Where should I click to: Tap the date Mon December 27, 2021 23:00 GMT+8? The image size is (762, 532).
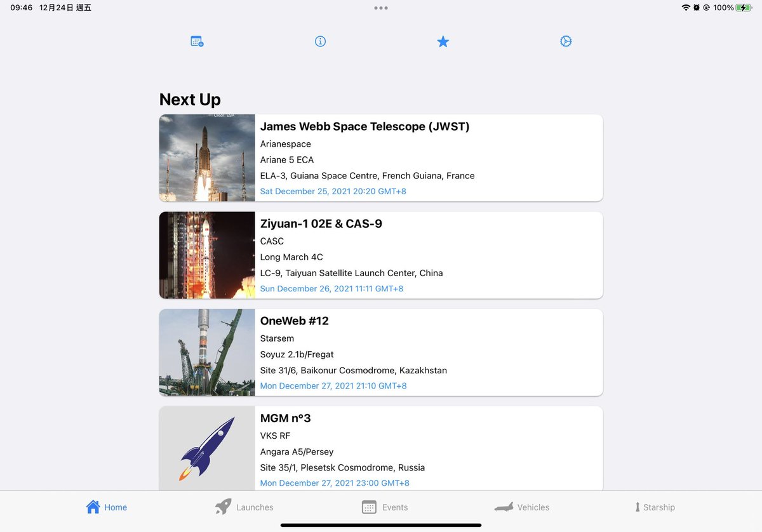click(335, 482)
